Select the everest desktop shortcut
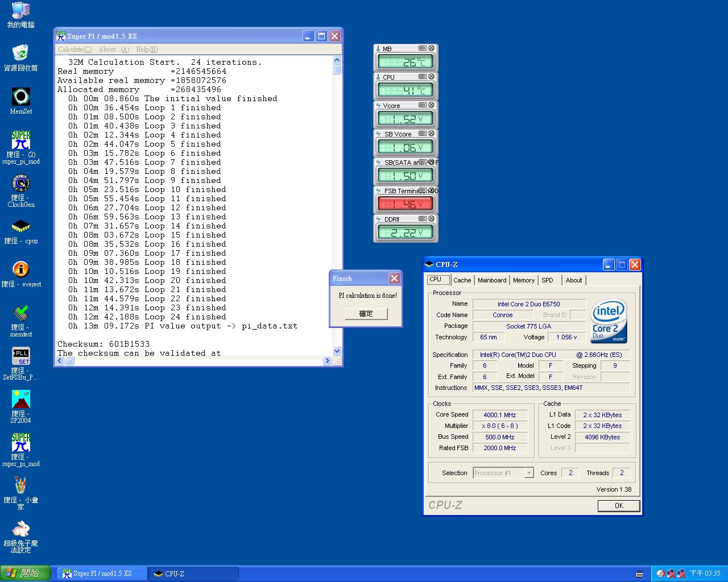Image resolution: width=728 pixels, height=582 pixels. [20, 275]
